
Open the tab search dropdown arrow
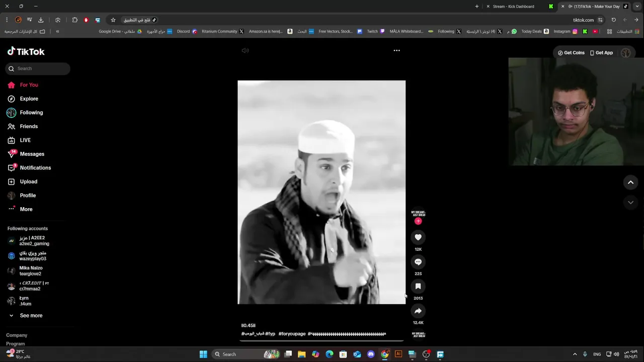click(637, 7)
